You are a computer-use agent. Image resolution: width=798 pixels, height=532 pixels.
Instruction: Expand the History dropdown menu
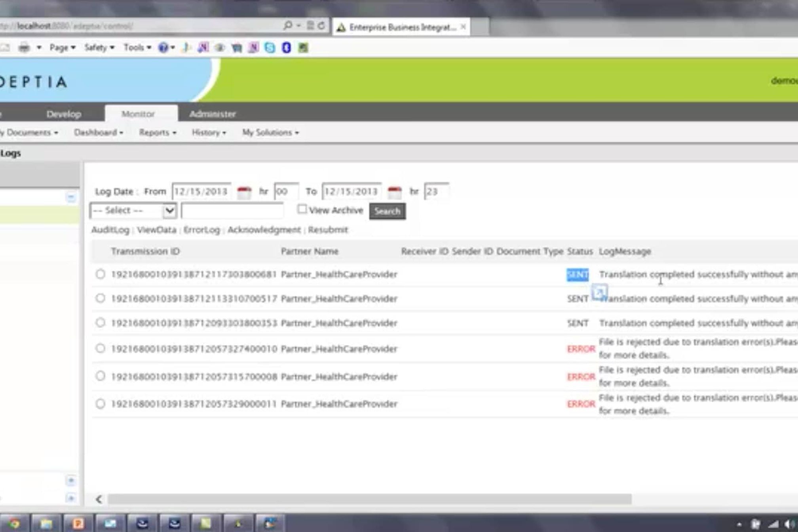209,133
